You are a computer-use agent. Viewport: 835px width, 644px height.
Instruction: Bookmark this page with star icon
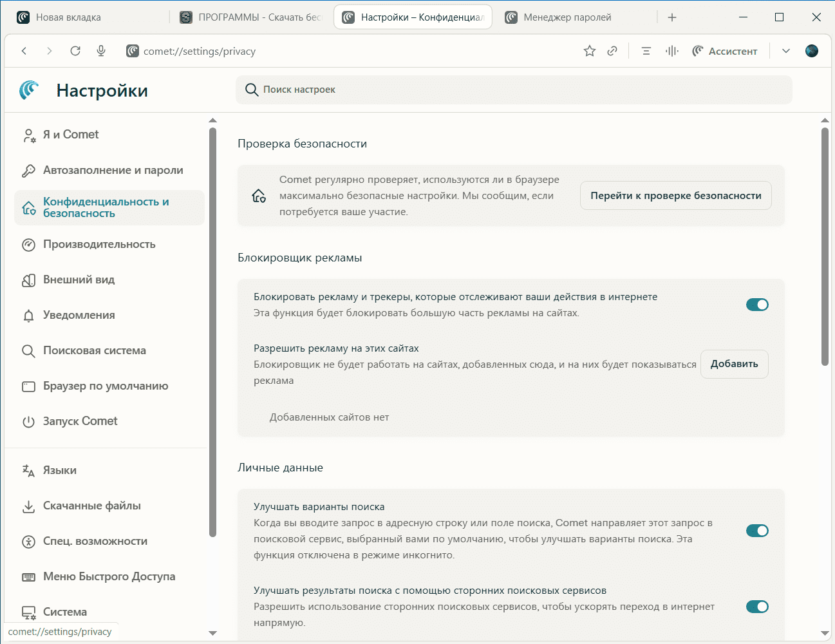coord(589,51)
